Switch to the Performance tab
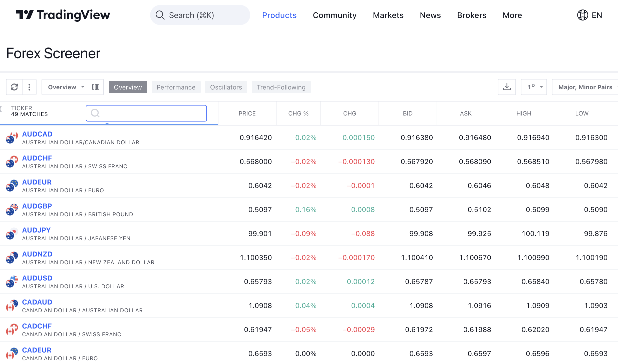This screenshot has width=618, height=364. (x=176, y=87)
